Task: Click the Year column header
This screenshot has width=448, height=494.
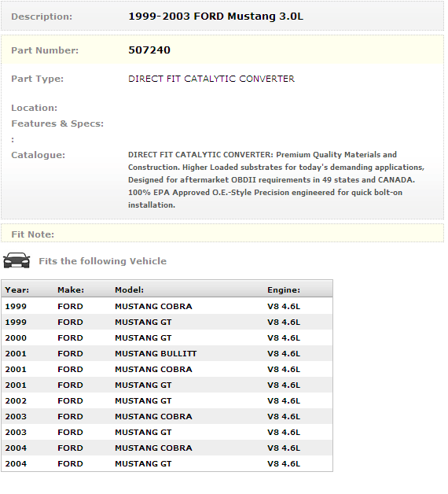Action: pyautogui.click(x=17, y=289)
